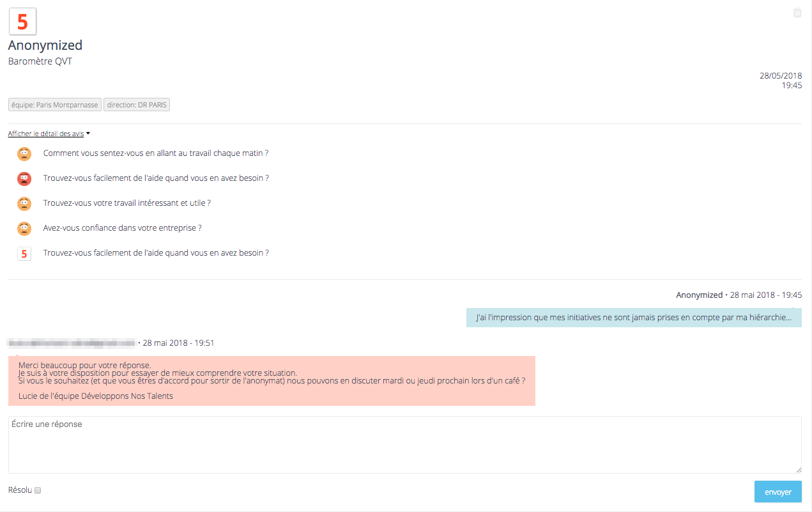Click face icon beside company trust question
This screenshot has height=512, width=812.
coord(24,229)
